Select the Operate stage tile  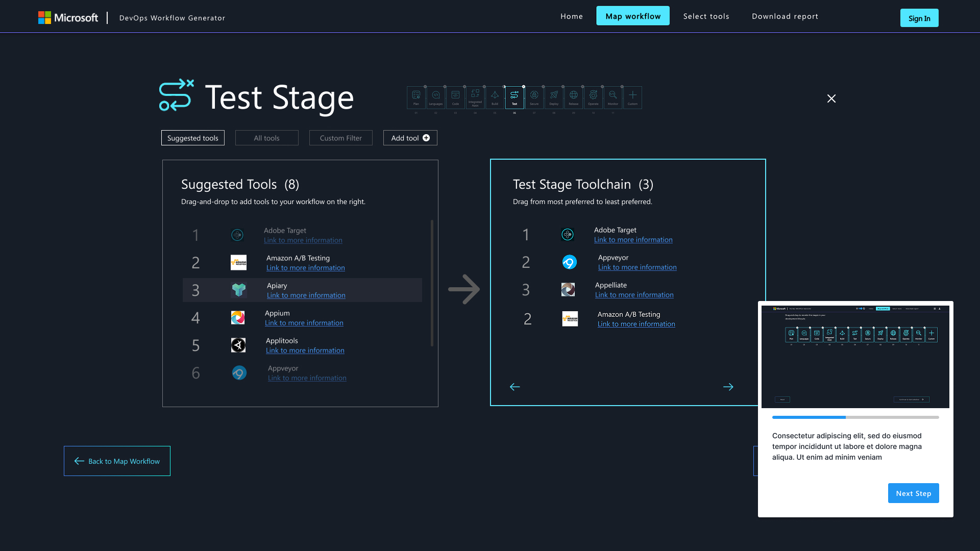pyautogui.click(x=593, y=97)
